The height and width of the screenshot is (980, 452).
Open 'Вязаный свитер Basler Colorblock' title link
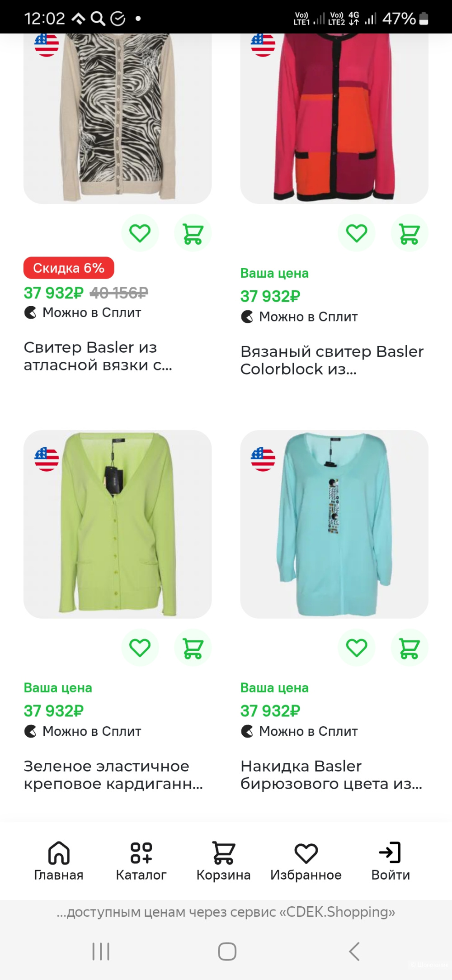pos(332,360)
